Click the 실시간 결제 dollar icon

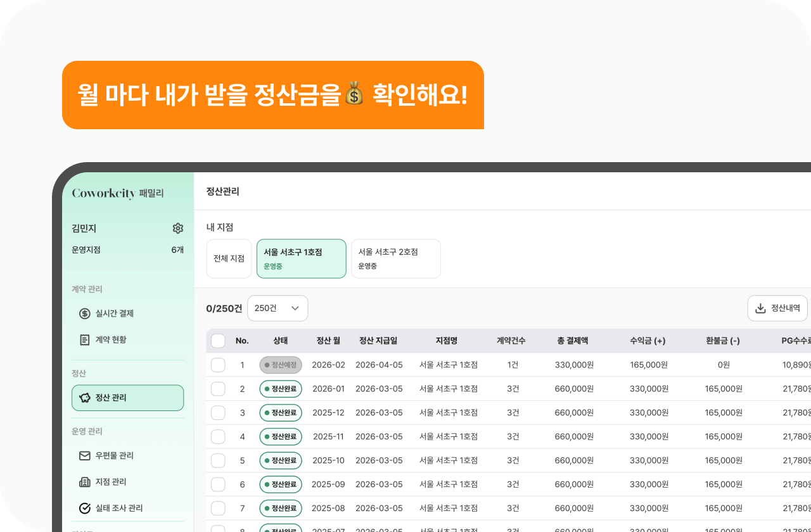click(x=85, y=313)
